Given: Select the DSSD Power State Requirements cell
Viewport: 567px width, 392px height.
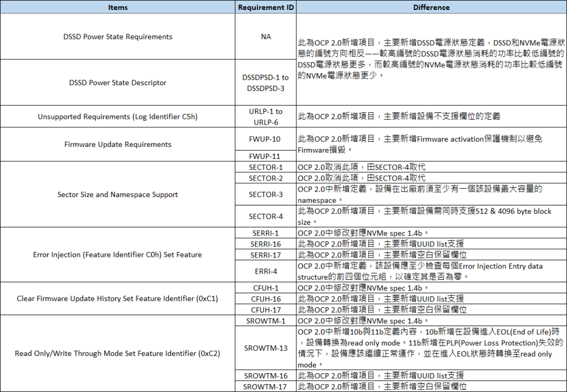Looking at the screenshot, I should [x=117, y=37].
